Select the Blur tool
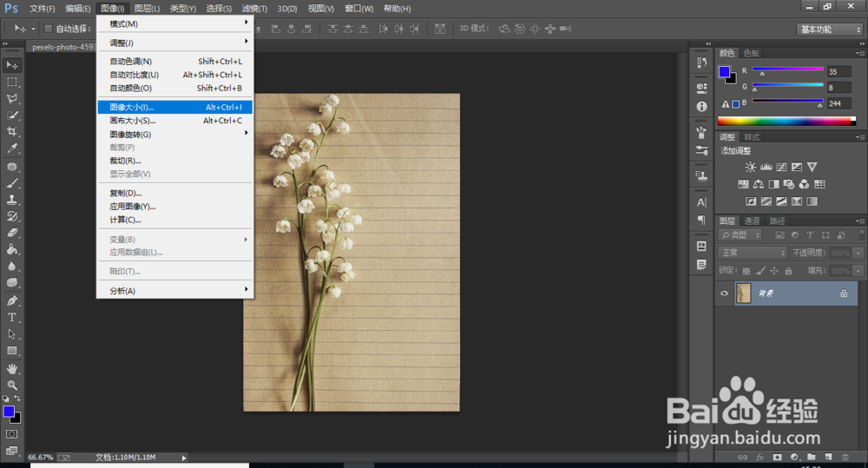 (x=11, y=267)
